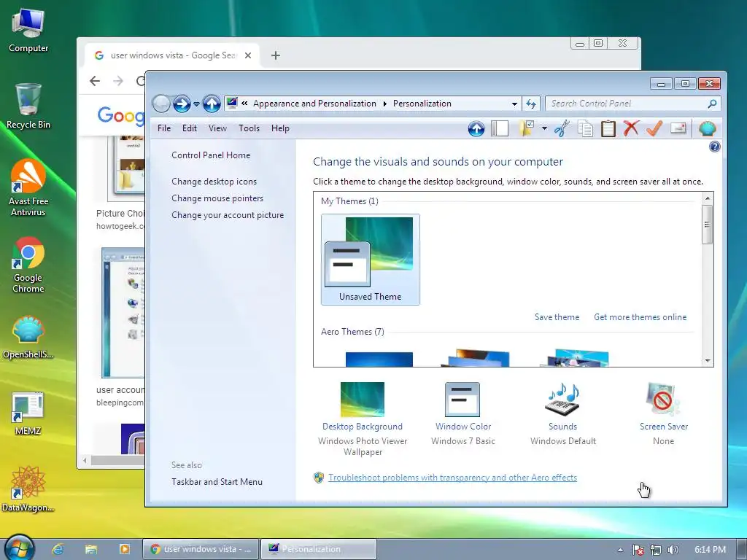
Task: Click Troubleshoot problems with transparency link
Action: (452, 478)
